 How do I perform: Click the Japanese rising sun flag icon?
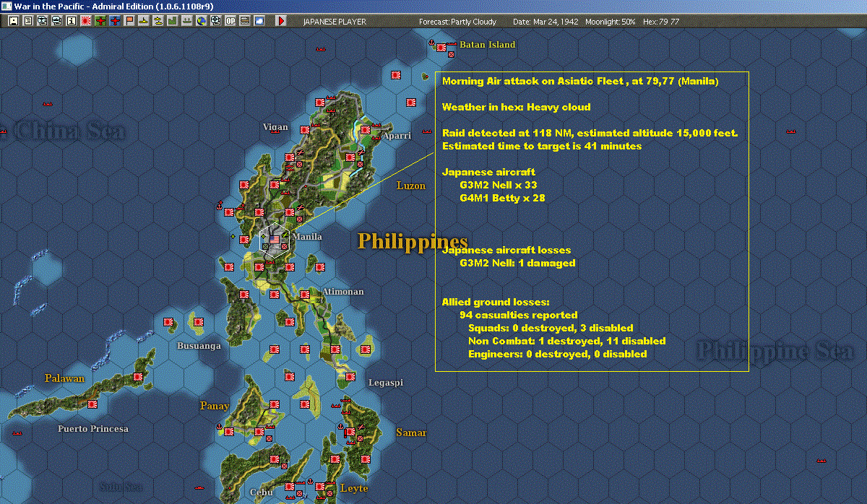click(x=86, y=22)
